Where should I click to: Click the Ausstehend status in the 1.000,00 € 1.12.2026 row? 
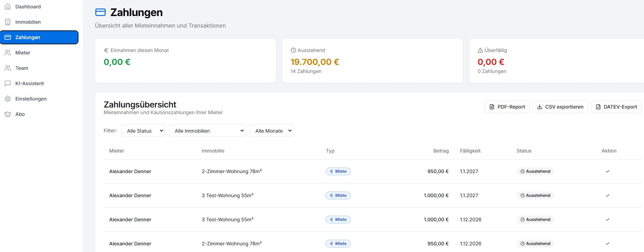(x=535, y=220)
